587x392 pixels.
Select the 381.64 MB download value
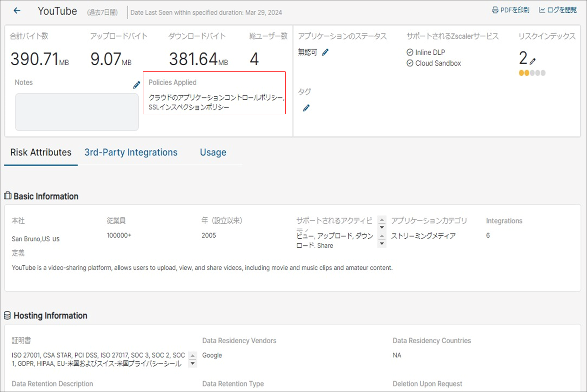(199, 59)
